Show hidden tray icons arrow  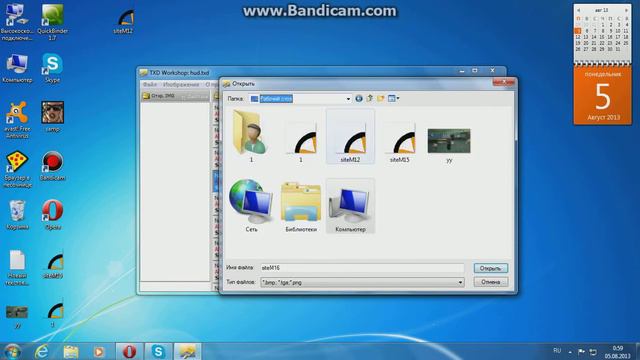570,351
